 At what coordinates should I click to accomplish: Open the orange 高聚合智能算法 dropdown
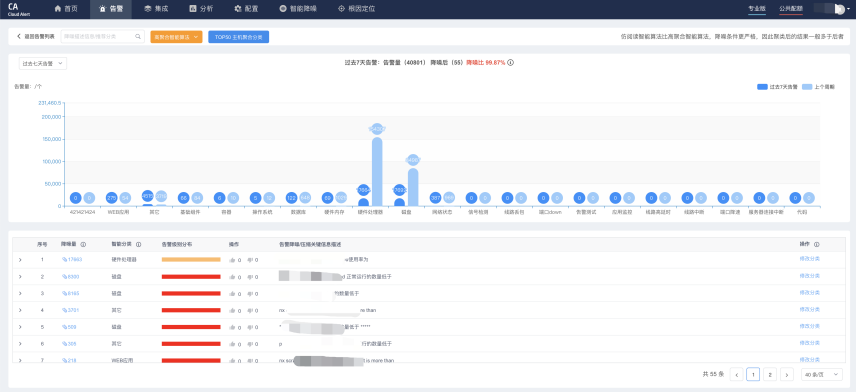[x=176, y=37]
